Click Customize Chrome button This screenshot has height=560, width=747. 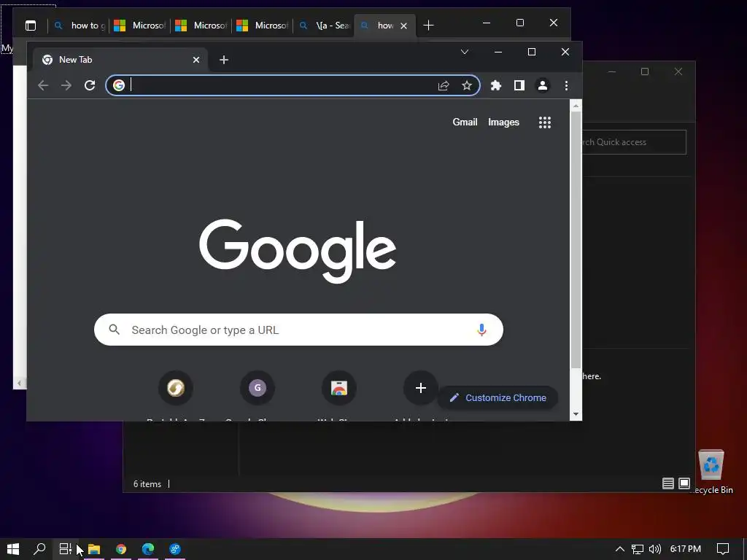[498, 397]
